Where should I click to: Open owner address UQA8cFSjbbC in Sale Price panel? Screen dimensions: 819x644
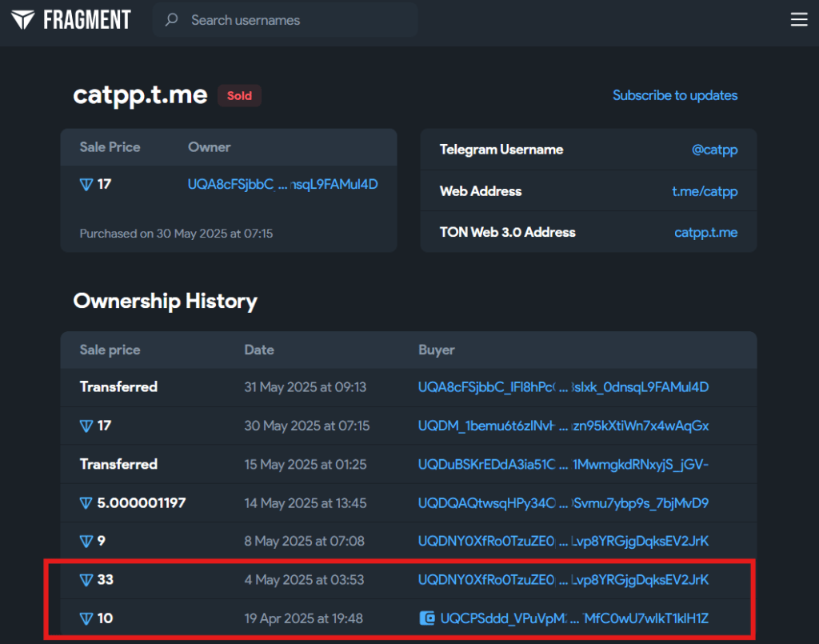pyautogui.click(x=282, y=185)
